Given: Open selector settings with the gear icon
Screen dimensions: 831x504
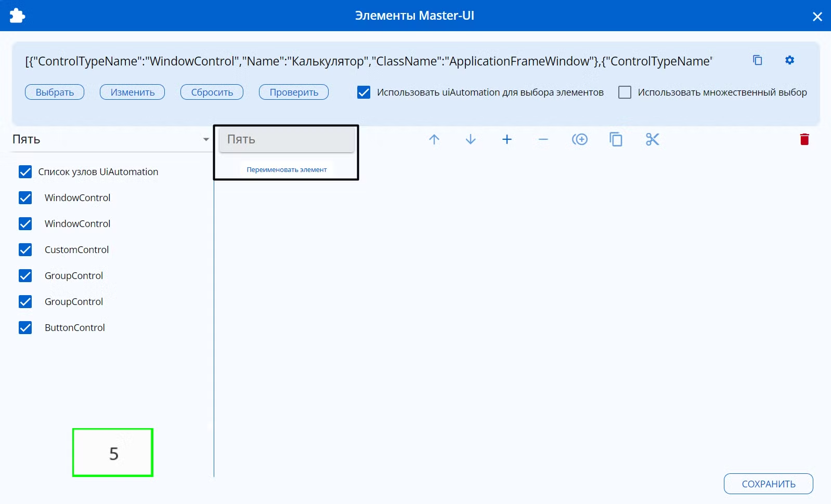Looking at the screenshot, I should pos(789,60).
